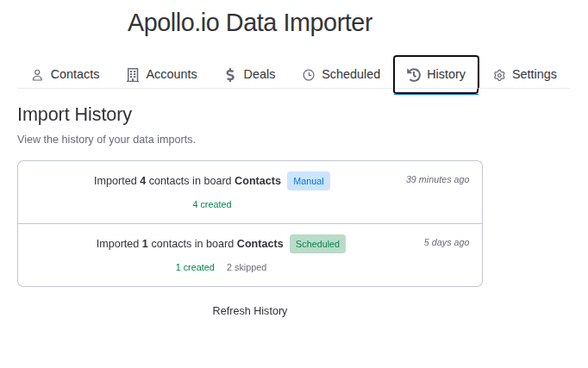588x368 pixels.
Task: Open the Settings tab
Action: click(525, 75)
